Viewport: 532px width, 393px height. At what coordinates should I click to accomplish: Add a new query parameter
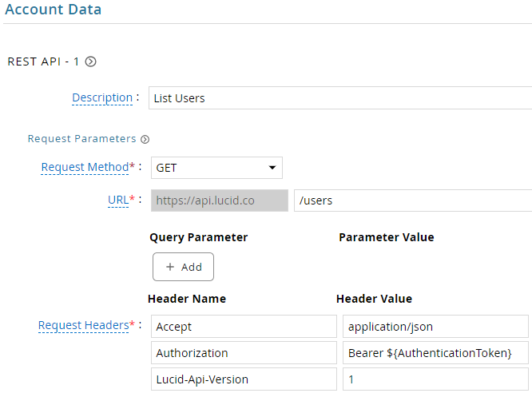tap(183, 267)
